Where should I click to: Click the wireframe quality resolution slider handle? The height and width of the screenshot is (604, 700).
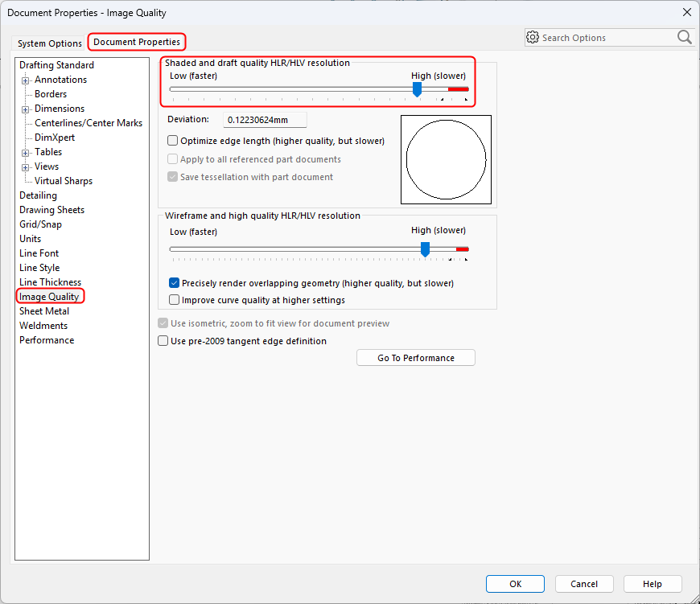click(x=425, y=249)
